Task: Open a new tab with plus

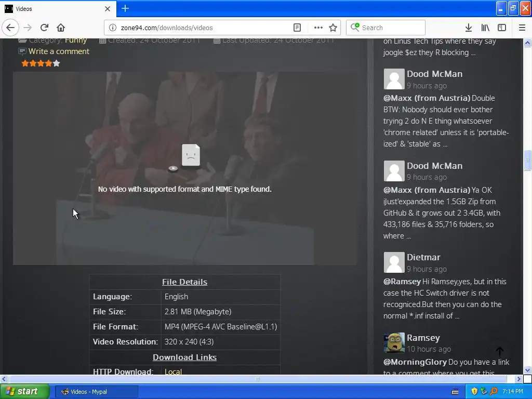Action: pyautogui.click(x=125, y=8)
